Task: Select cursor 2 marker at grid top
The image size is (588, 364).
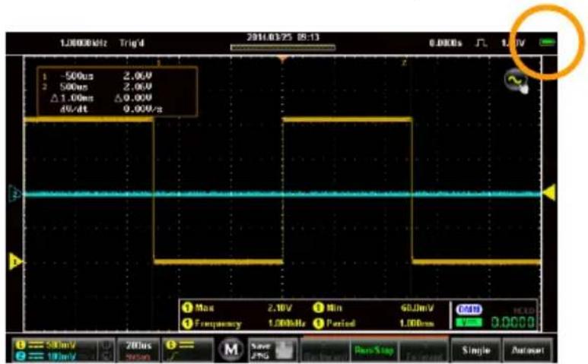Action: (404, 62)
